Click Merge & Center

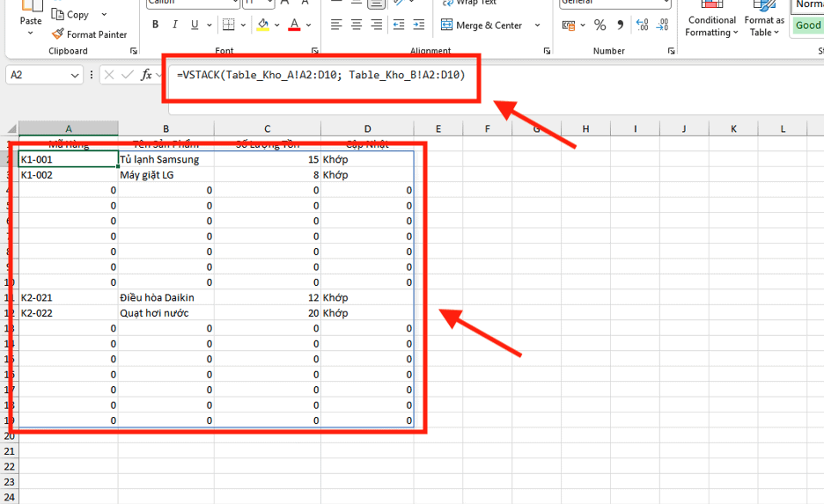coord(482,26)
